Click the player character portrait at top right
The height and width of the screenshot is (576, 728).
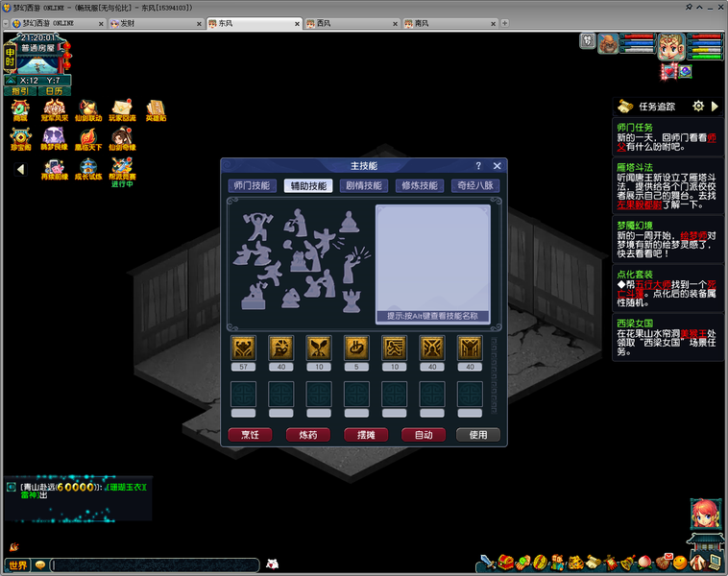point(671,47)
